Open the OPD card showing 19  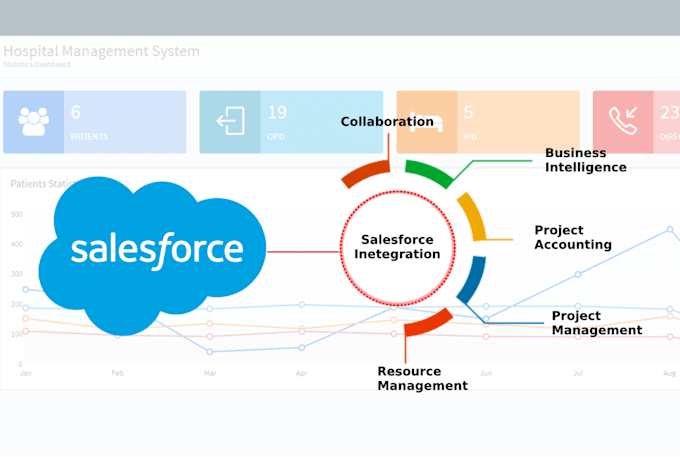291,122
